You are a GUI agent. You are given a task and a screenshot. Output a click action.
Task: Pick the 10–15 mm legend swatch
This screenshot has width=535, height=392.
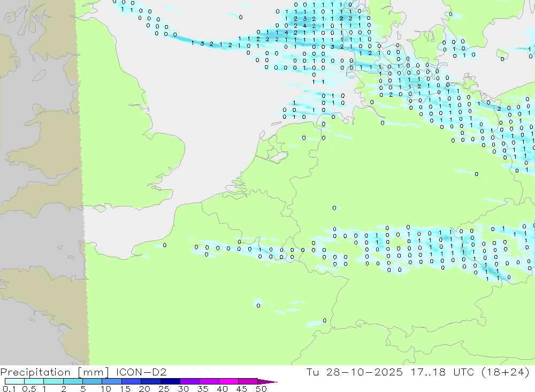point(112,381)
